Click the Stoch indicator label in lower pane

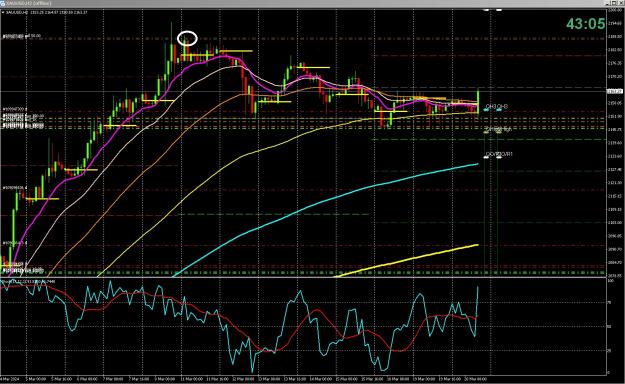tap(28, 282)
